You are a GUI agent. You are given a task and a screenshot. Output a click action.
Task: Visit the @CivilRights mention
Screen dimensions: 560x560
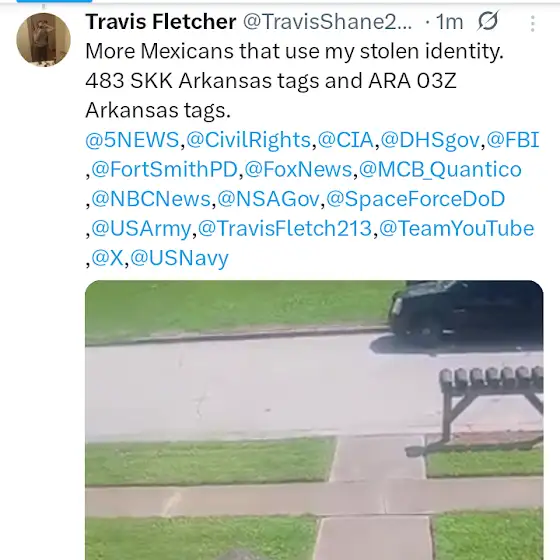coord(249,140)
